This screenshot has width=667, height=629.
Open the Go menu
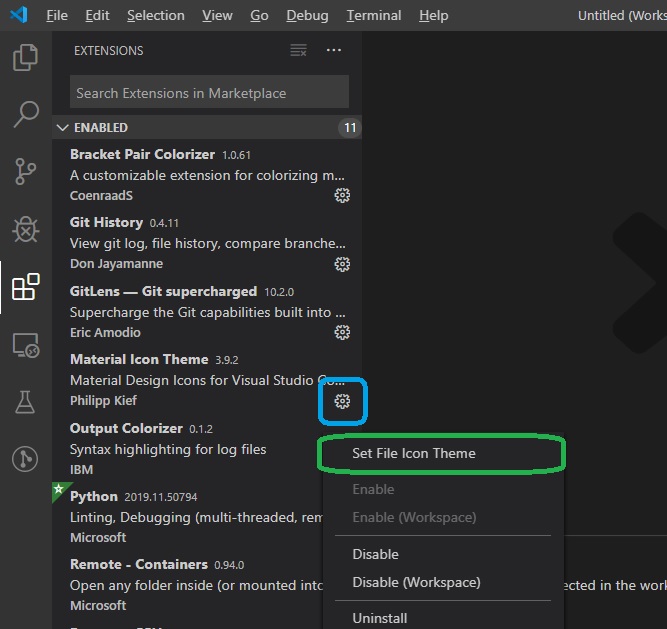259,15
